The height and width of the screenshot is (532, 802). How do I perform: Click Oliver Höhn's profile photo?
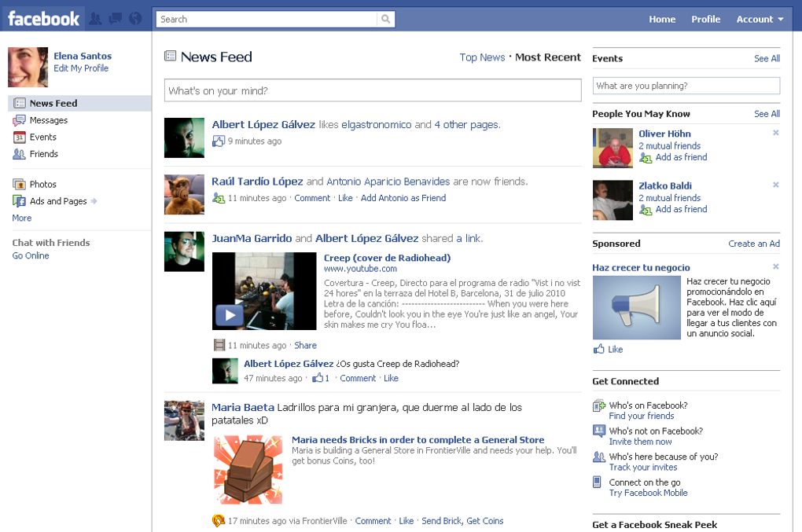click(613, 148)
